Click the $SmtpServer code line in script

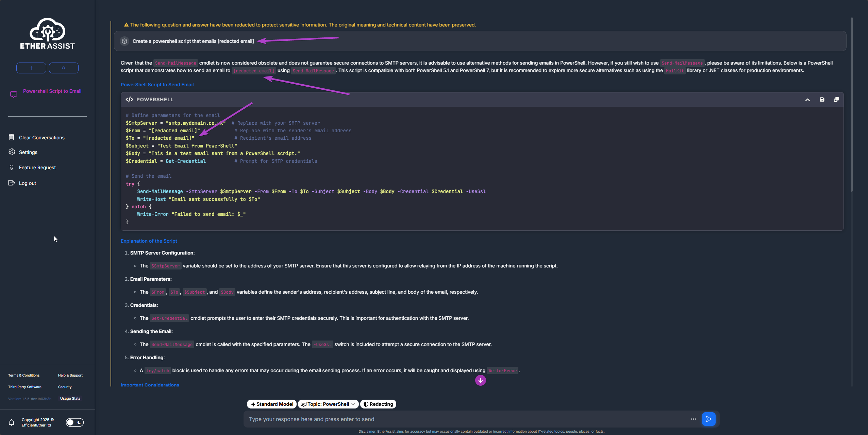223,123
